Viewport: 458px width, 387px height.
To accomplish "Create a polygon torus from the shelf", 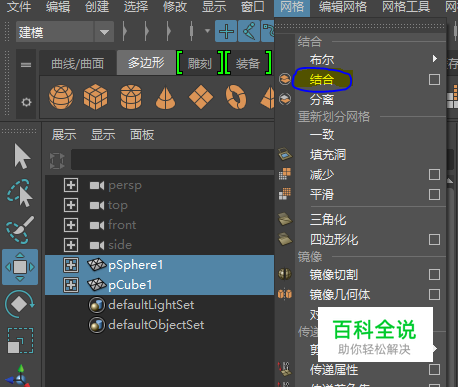I will pyautogui.click(x=236, y=97).
